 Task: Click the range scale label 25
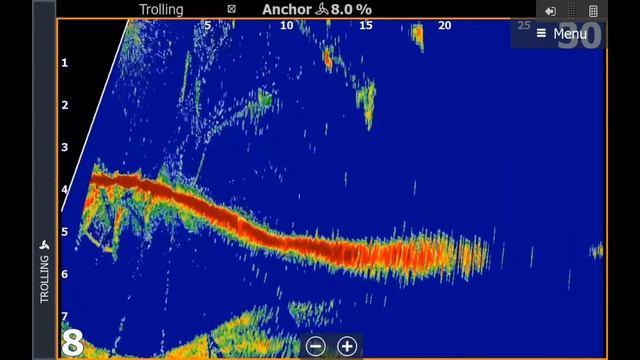click(x=524, y=26)
